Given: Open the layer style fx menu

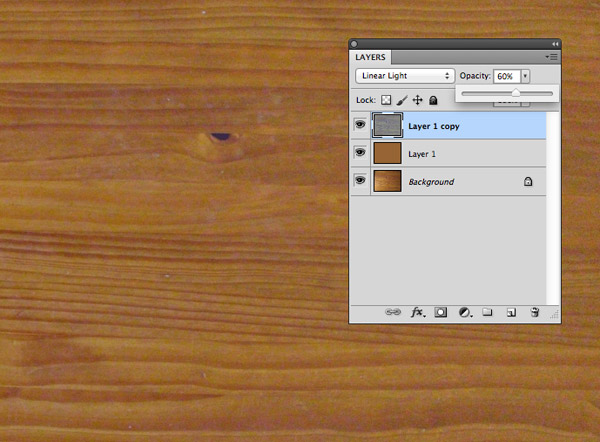Looking at the screenshot, I should tap(417, 313).
